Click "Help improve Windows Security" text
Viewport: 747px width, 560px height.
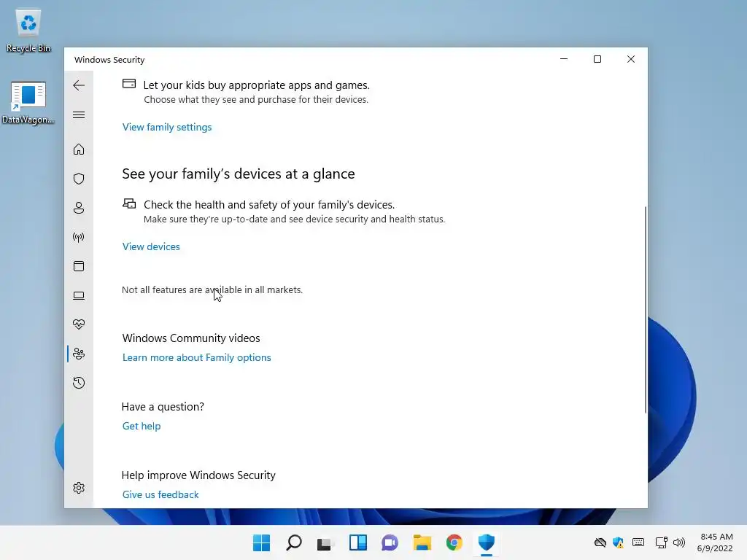click(x=198, y=475)
